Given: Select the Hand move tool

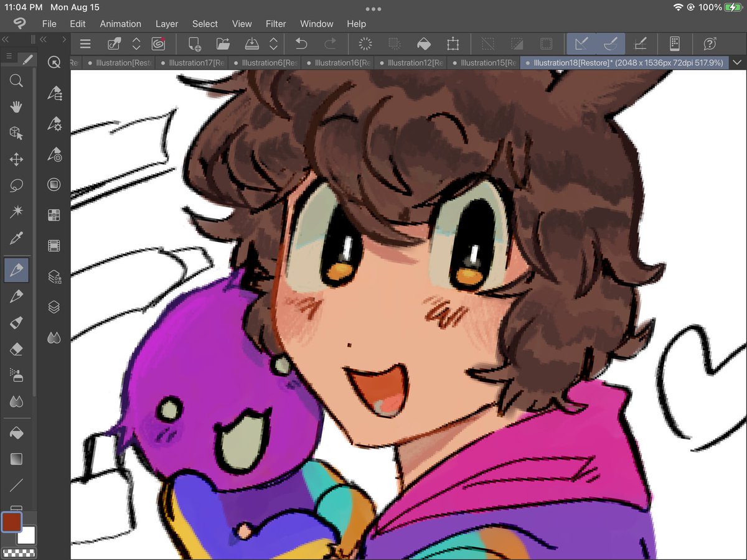Looking at the screenshot, I should pyautogui.click(x=16, y=106).
